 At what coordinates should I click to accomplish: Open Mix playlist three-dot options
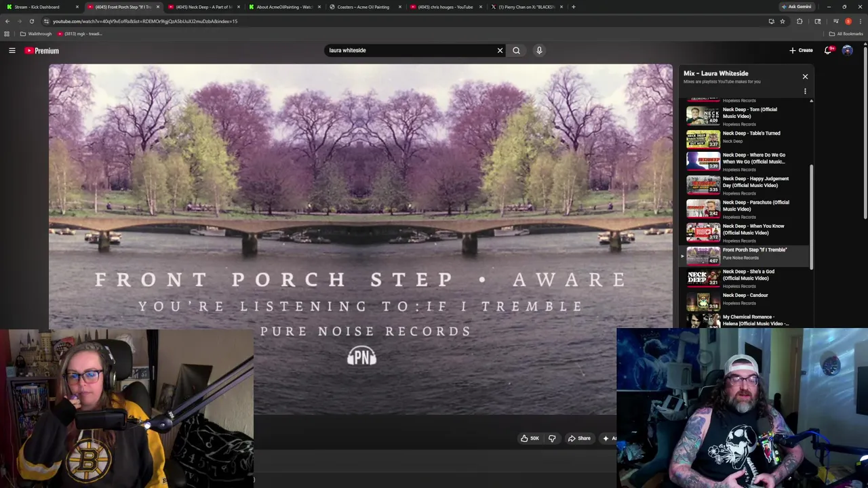pyautogui.click(x=805, y=91)
